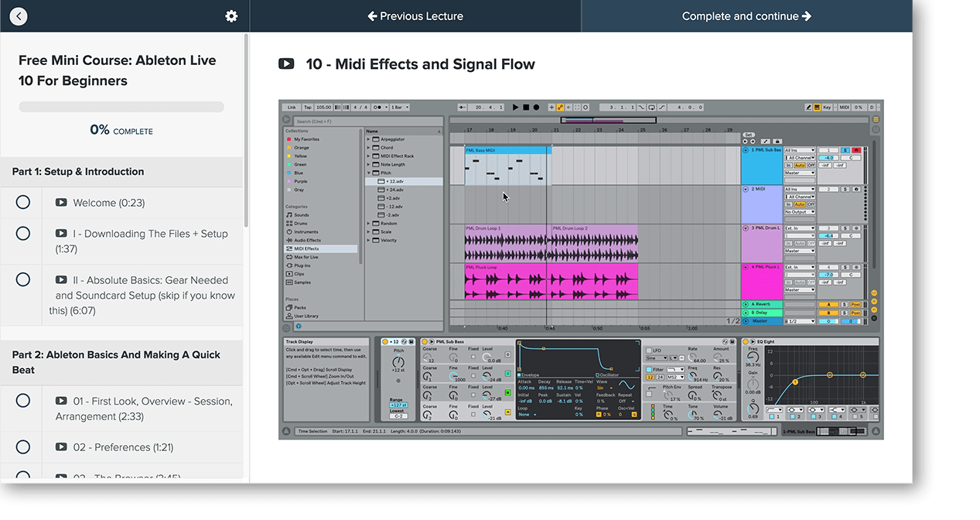Jump to previous locator arrow
The width and height of the screenshot is (980, 520).
pyautogui.click(x=746, y=142)
